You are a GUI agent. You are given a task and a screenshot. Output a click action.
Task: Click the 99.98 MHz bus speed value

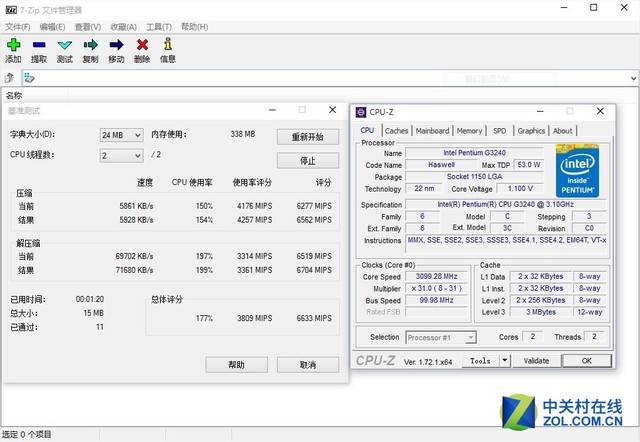coord(436,300)
